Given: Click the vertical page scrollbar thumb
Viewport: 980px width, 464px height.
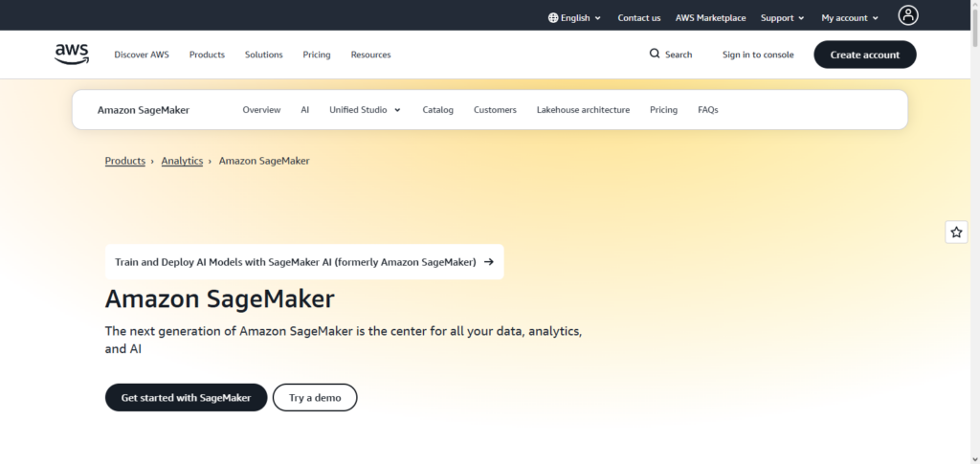Looking at the screenshot, I should coord(974,28).
